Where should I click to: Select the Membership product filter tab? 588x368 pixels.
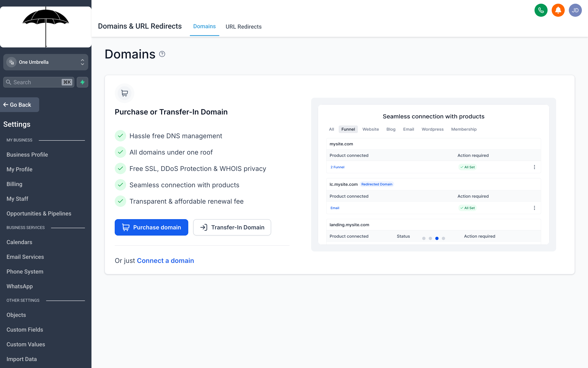(464, 129)
